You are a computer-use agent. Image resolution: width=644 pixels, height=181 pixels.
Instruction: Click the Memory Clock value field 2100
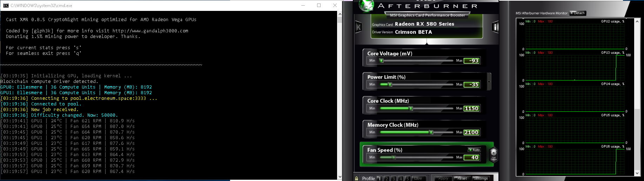[x=472, y=132]
